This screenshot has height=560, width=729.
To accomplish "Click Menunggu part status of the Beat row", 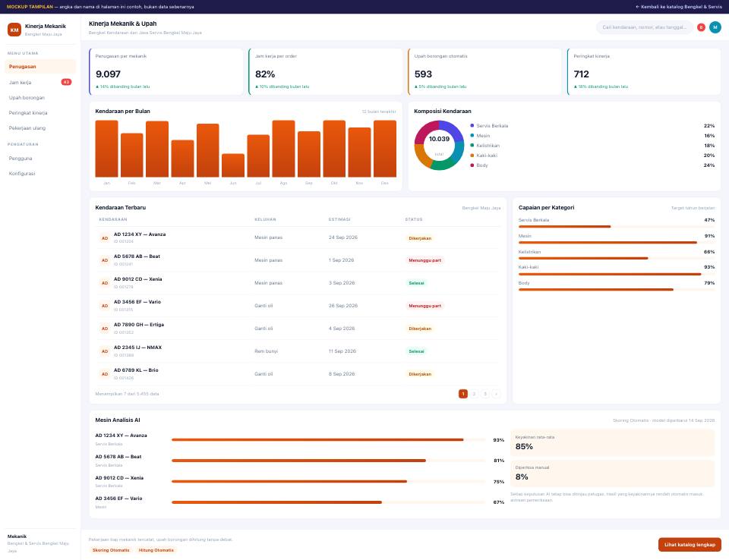I will [x=425, y=260].
